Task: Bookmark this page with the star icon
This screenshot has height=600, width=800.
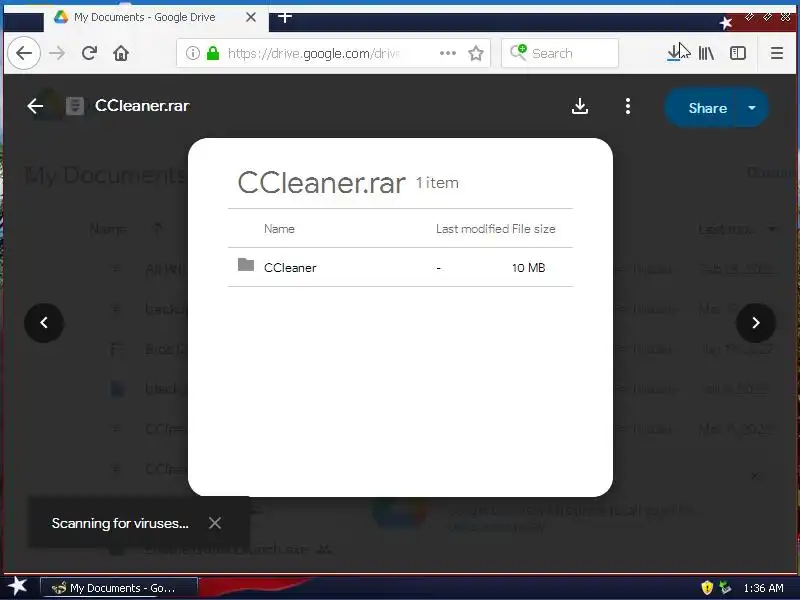Action: (x=476, y=53)
